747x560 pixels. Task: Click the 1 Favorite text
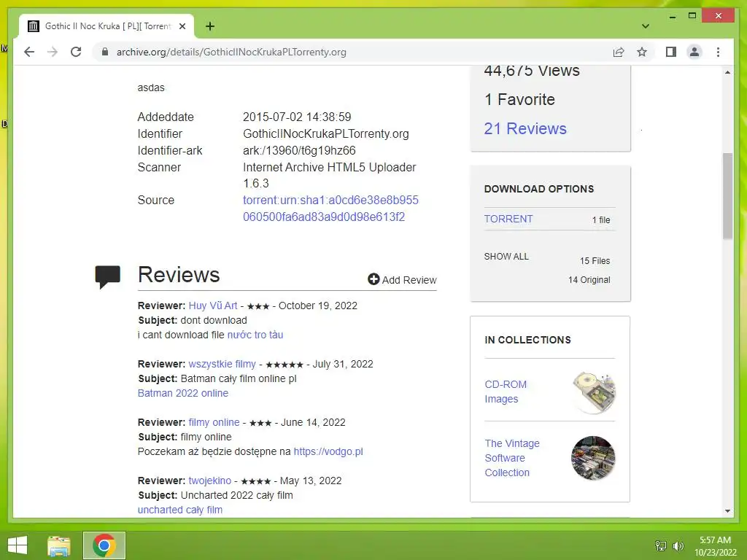(519, 99)
